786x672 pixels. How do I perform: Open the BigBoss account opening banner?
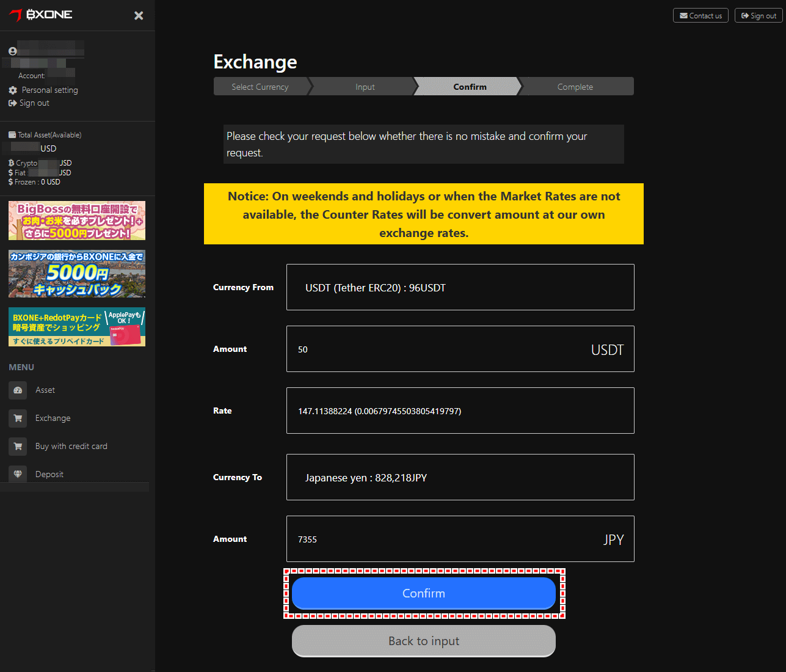click(77, 221)
